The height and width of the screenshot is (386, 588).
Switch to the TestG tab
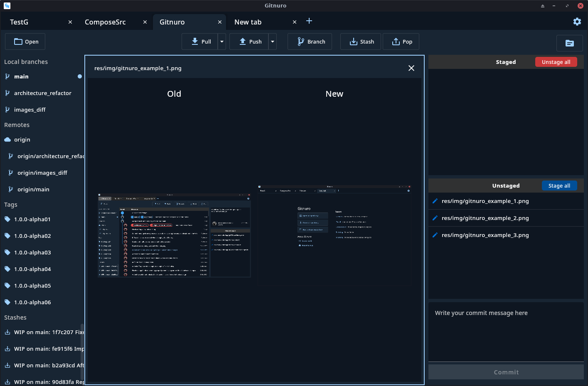click(39, 22)
